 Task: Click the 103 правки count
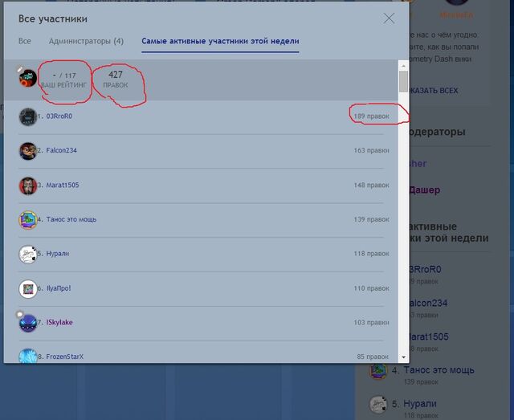pyautogui.click(x=371, y=322)
